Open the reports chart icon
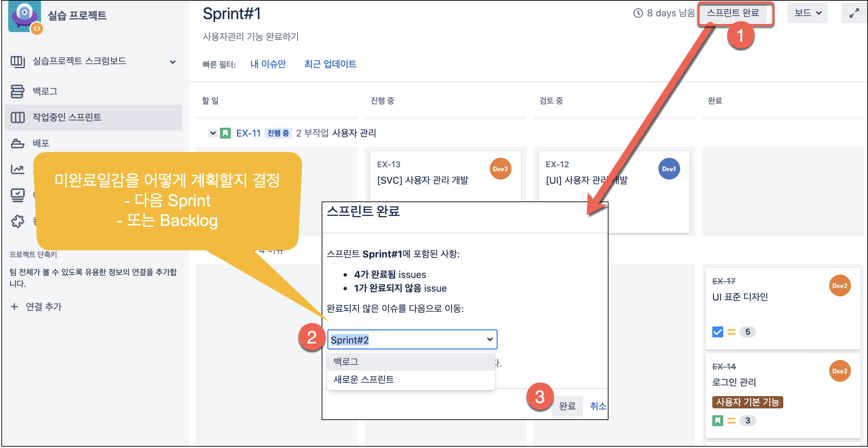868x448 pixels. [17, 169]
